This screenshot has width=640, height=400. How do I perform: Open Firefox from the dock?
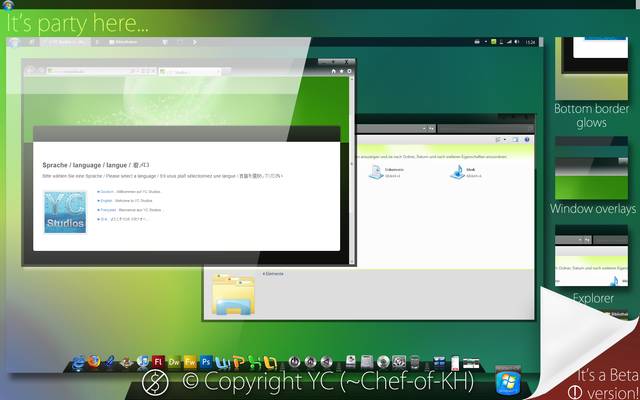[93, 361]
